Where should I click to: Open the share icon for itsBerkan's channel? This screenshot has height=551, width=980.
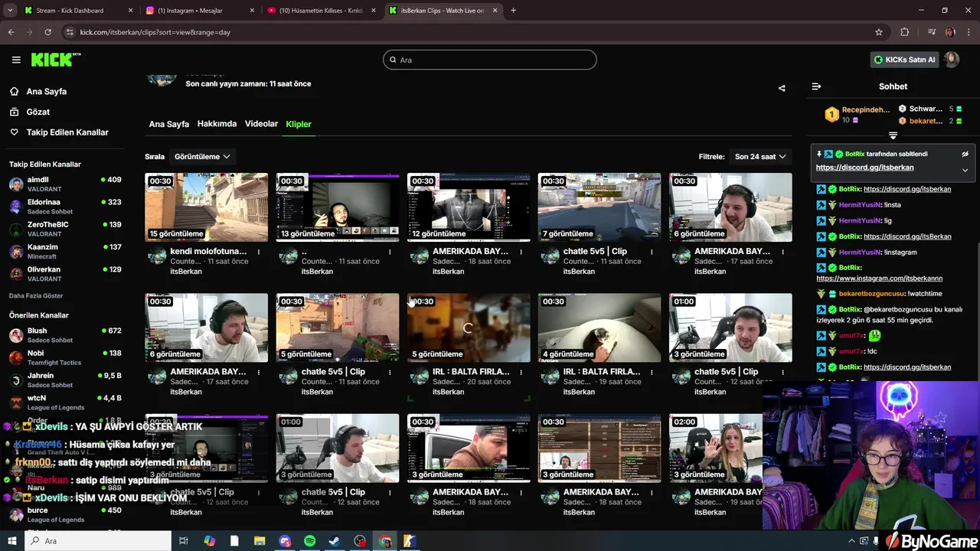click(782, 88)
